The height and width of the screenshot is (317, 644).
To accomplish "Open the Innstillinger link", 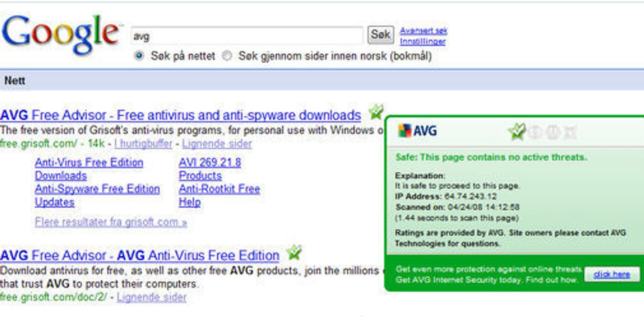I will (x=422, y=41).
